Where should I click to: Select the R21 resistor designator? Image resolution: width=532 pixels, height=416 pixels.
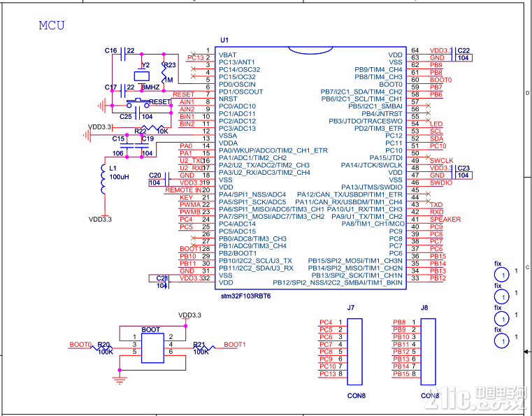(x=199, y=345)
